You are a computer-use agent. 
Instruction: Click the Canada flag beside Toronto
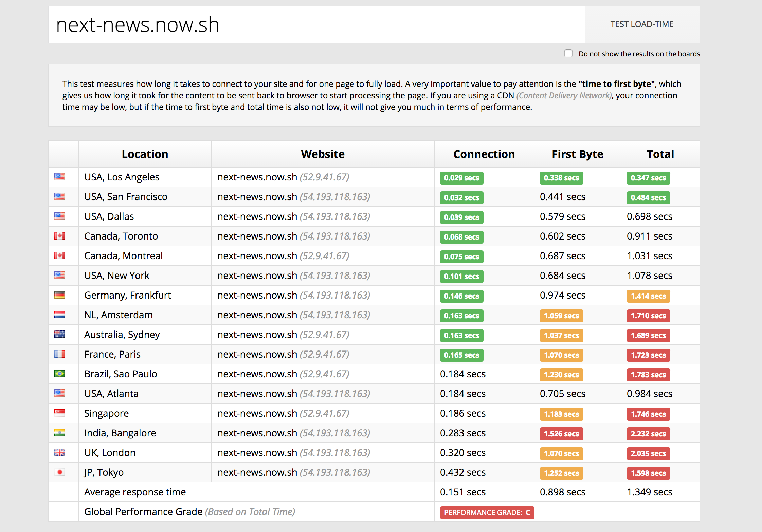point(60,236)
